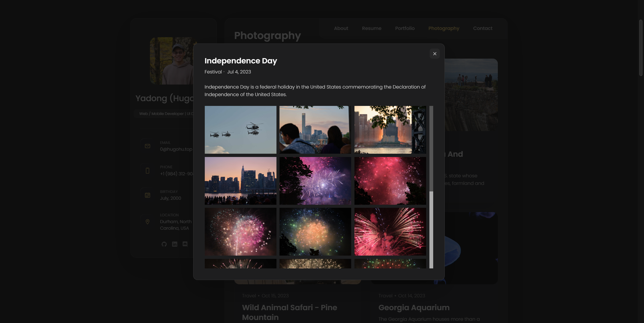Viewport: 644px width, 323px height.
Task: Open the pink fan-shaped fireworks thumbnail
Action: pos(390,231)
